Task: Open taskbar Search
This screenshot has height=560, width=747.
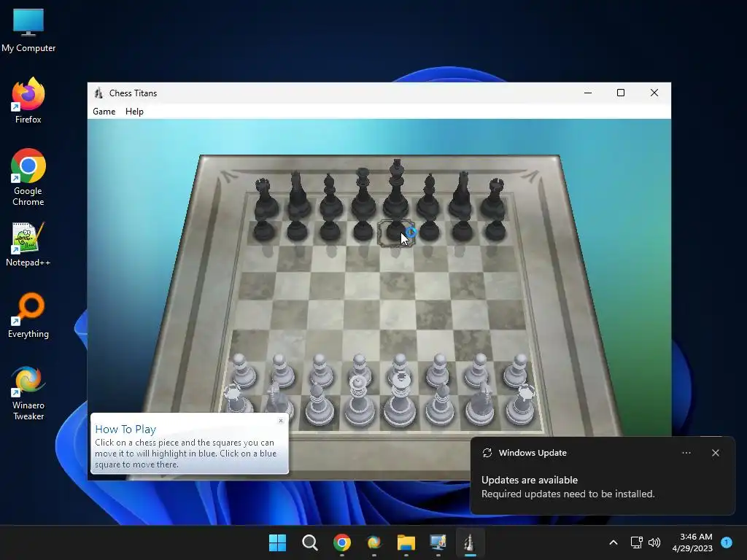Action: (x=309, y=542)
